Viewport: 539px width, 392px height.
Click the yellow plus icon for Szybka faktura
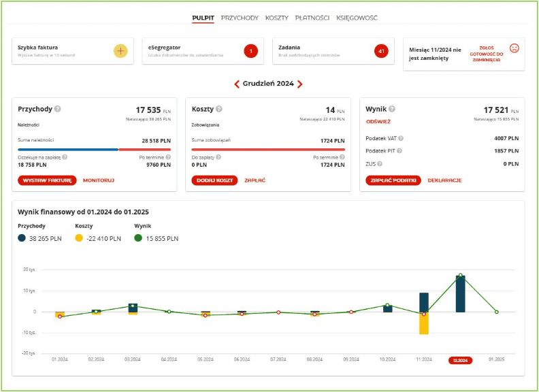[120, 51]
